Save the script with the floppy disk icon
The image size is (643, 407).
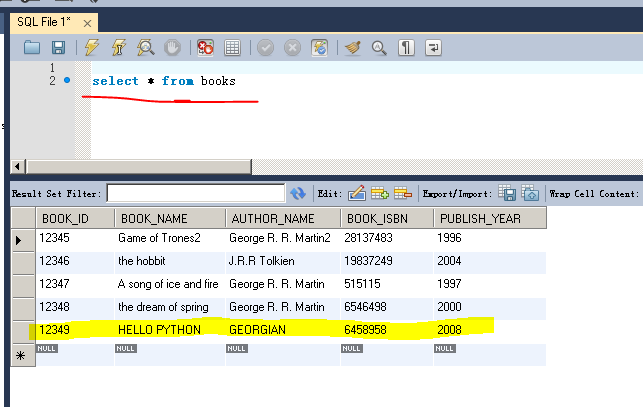click(58, 48)
